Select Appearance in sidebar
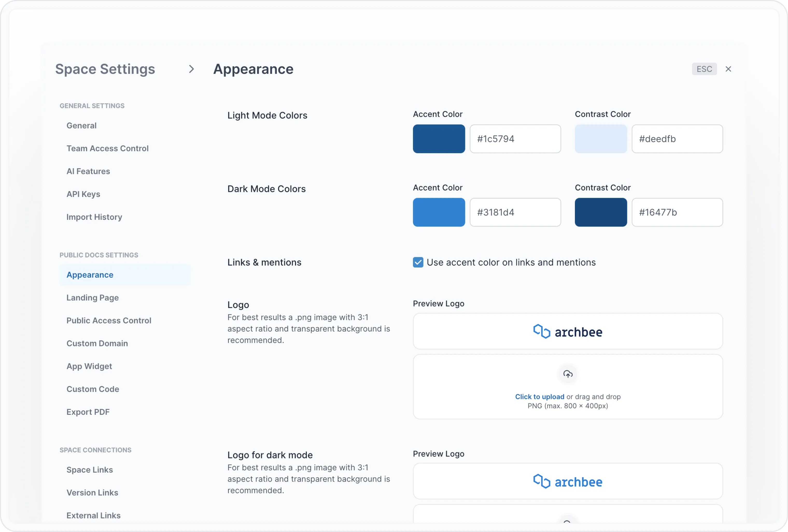Image resolution: width=788 pixels, height=532 pixels. tap(125, 275)
